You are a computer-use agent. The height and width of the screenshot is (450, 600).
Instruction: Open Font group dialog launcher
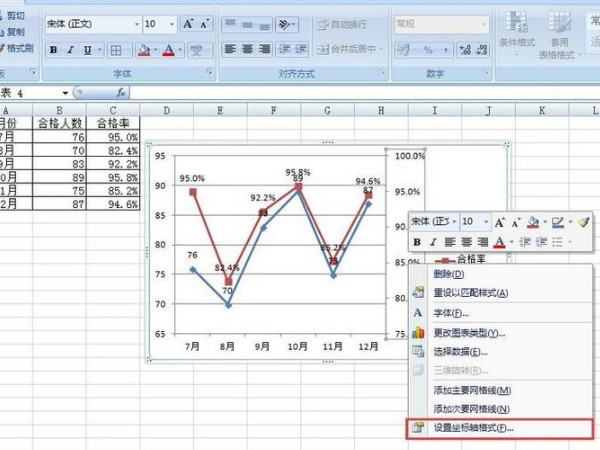click(x=209, y=72)
